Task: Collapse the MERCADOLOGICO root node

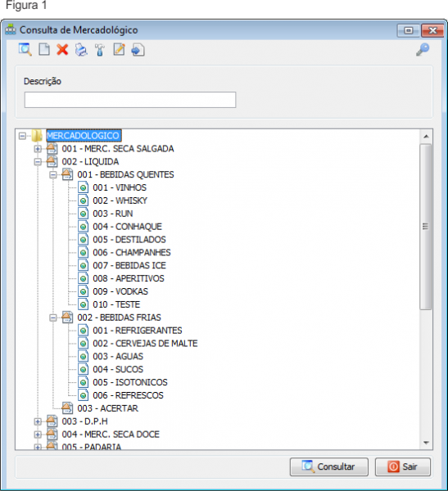Action: [x=22, y=136]
